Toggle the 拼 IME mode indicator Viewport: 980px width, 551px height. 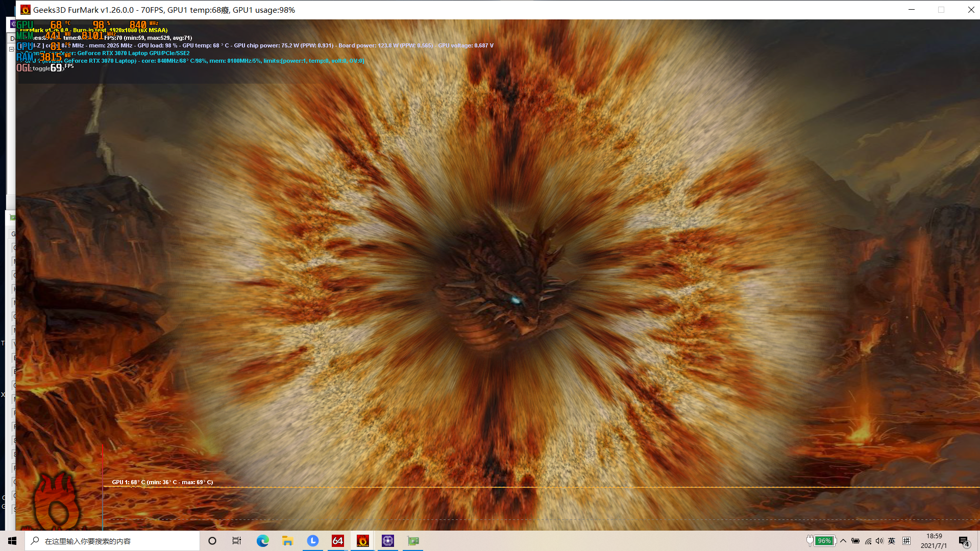906,541
